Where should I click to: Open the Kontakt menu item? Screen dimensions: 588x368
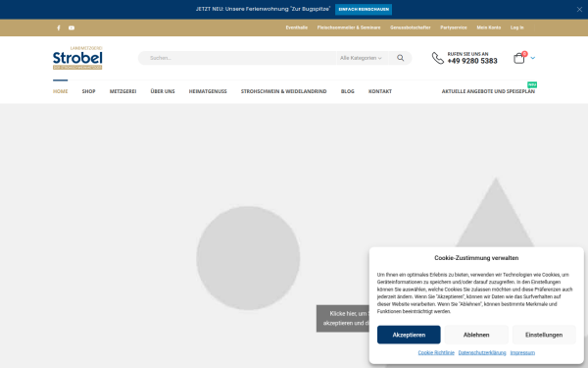(380, 91)
